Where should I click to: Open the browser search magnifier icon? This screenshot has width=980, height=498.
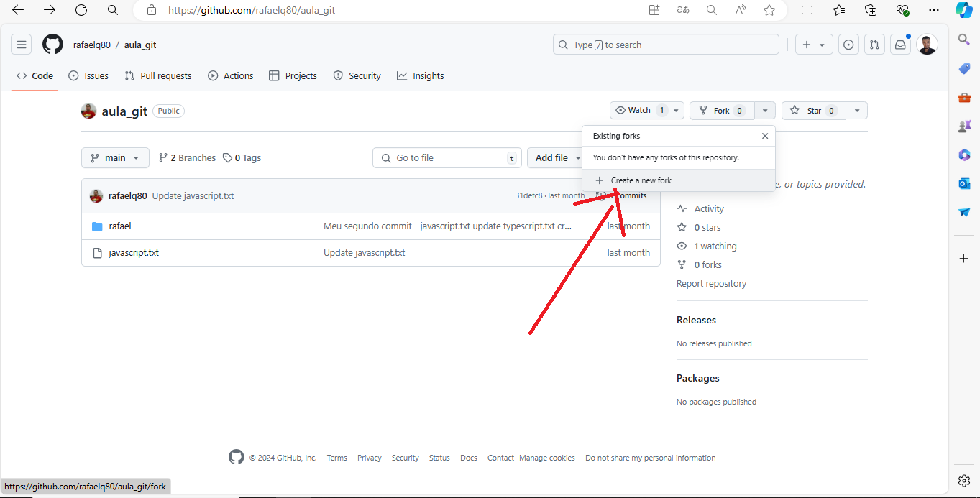[112, 10]
